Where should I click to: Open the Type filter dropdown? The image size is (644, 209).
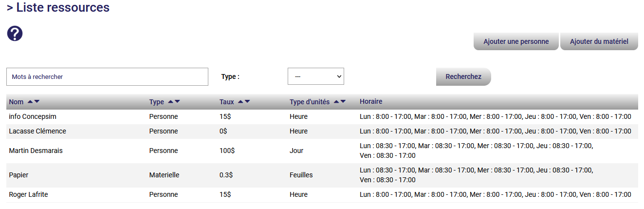(315, 76)
